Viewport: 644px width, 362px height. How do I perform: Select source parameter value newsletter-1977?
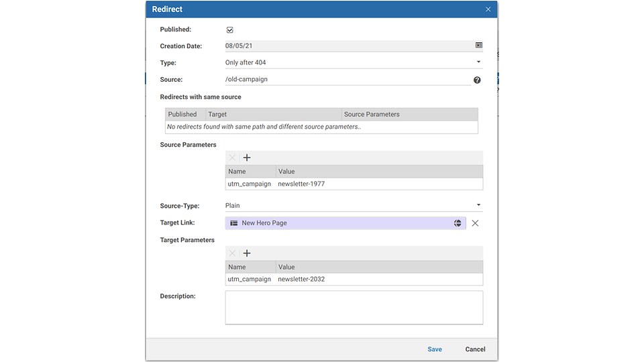click(301, 184)
